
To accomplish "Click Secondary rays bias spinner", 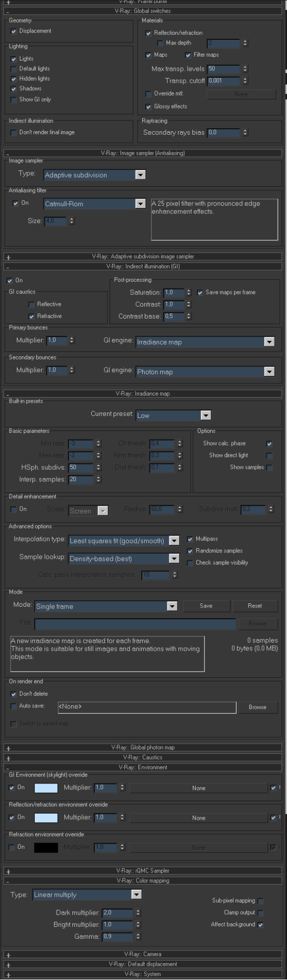I will pos(245,133).
